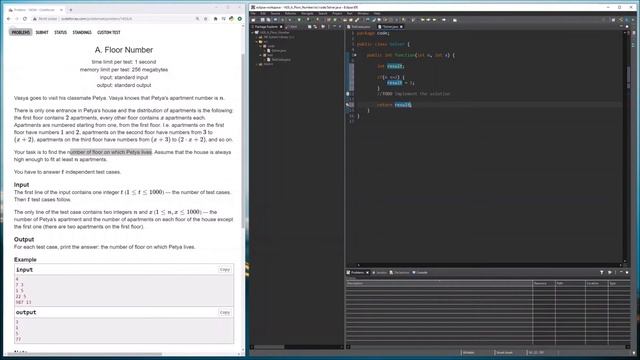
Task: Copy the example output with Copy button
Action: pyautogui.click(x=225, y=312)
